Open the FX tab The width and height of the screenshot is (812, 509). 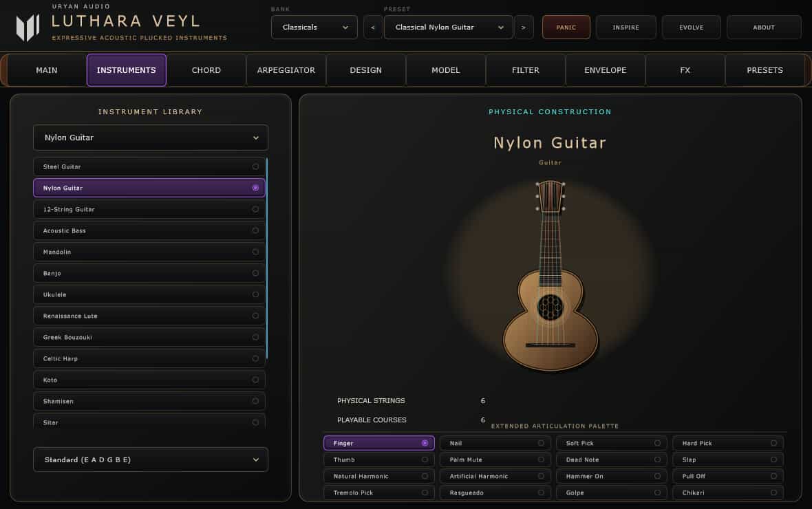click(685, 70)
